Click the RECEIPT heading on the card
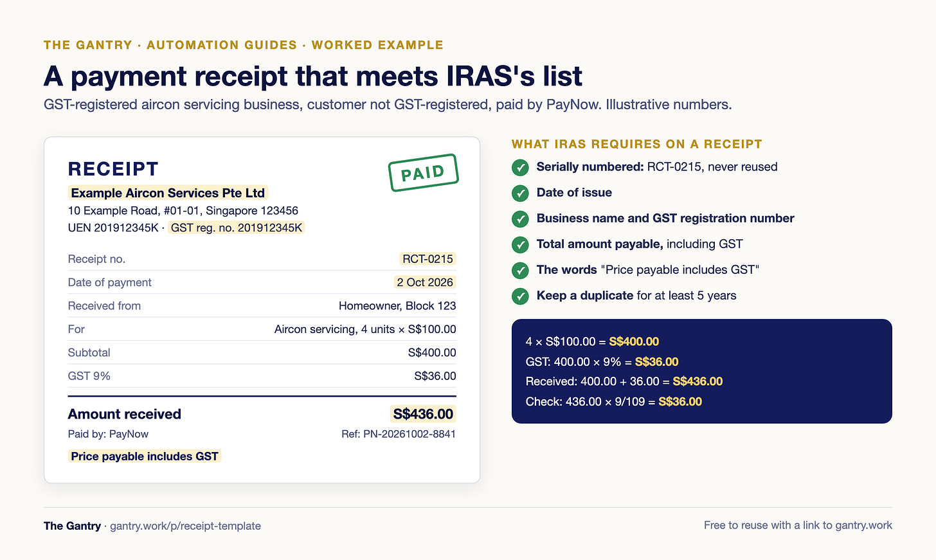The width and height of the screenshot is (936, 560). tap(113, 169)
